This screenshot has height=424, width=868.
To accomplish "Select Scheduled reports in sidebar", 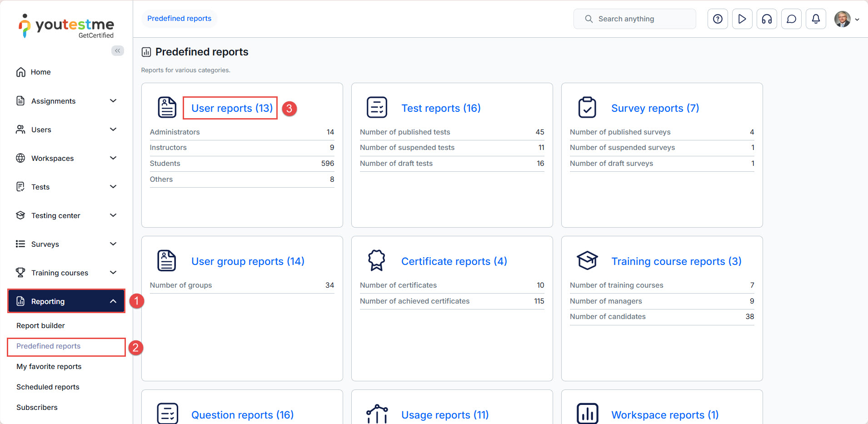I will click(48, 387).
